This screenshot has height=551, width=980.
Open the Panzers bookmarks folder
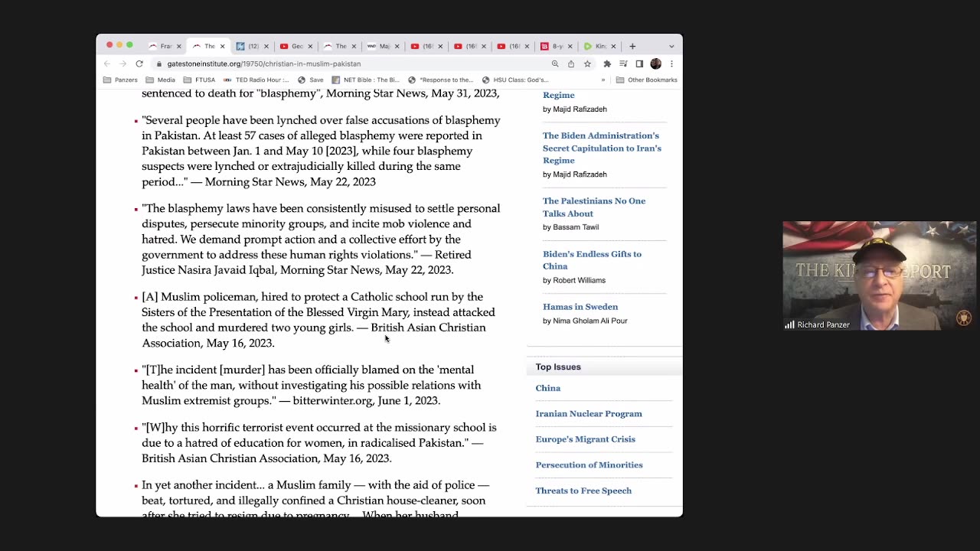tap(120, 80)
